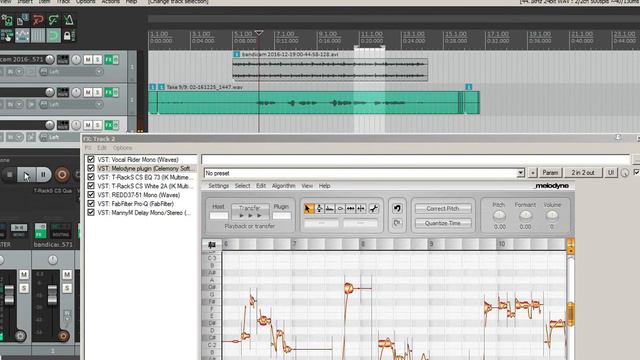Click the Melodyne wrench settings icon

(373, 209)
